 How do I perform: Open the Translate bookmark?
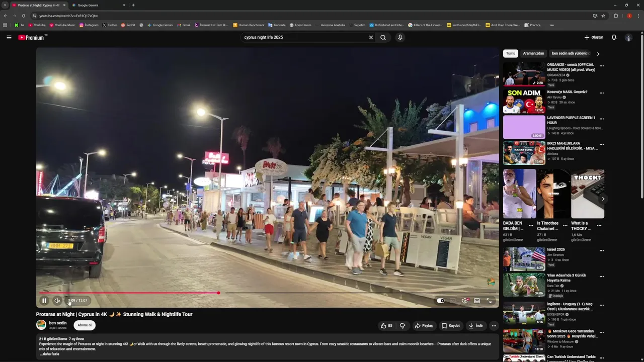tap(277, 25)
